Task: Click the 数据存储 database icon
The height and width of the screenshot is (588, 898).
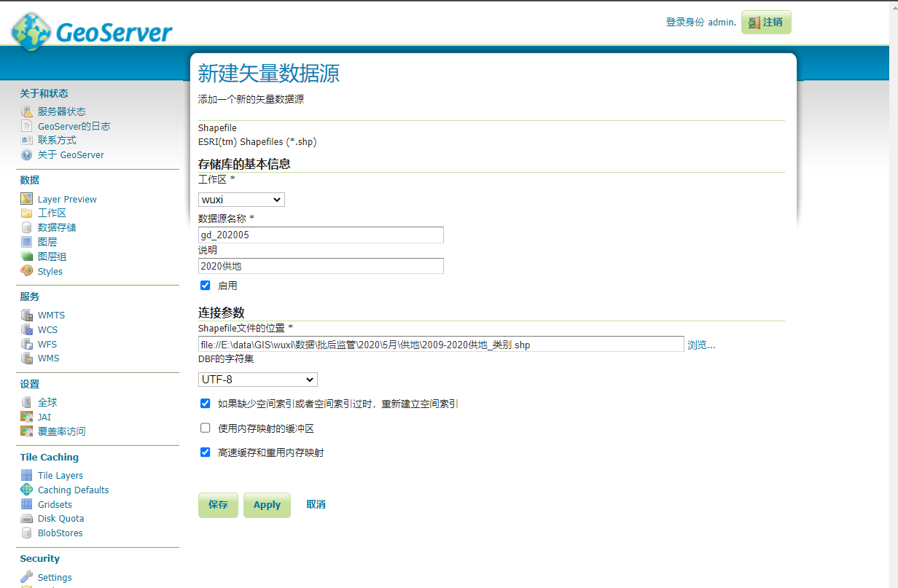Action: [x=27, y=227]
